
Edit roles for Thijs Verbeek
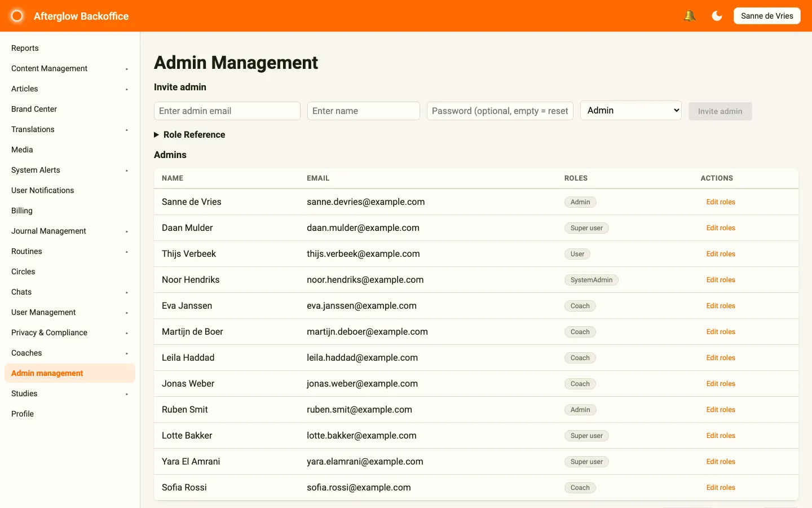tap(721, 254)
